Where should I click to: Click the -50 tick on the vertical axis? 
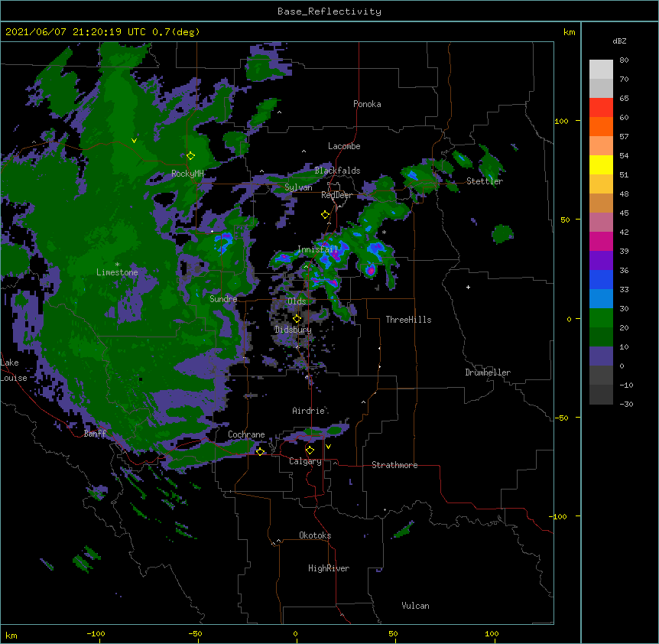pos(561,418)
